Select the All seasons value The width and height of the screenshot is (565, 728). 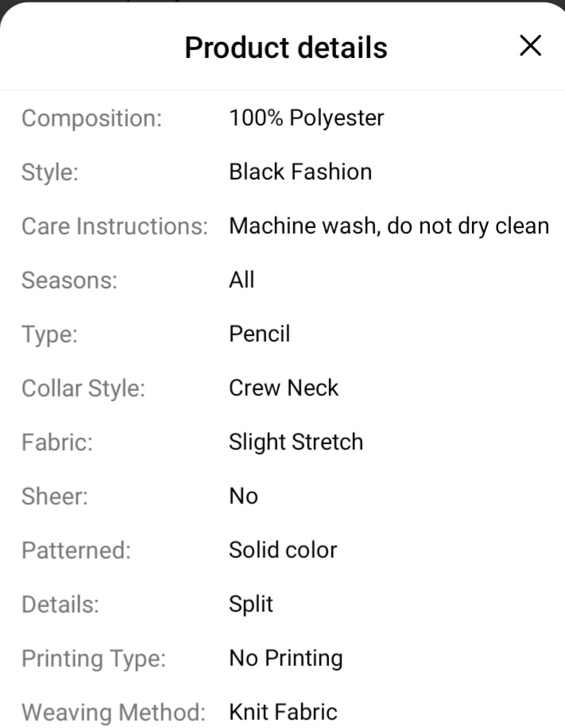241,280
